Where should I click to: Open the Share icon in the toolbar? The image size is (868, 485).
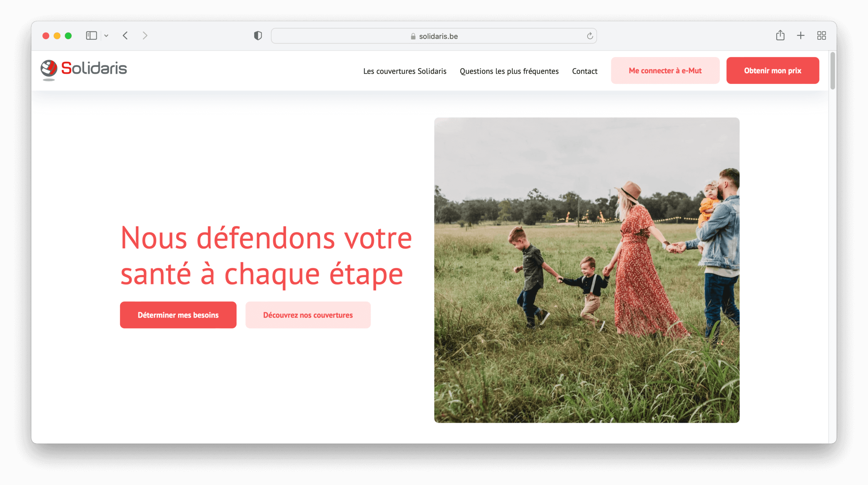(x=780, y=35)
